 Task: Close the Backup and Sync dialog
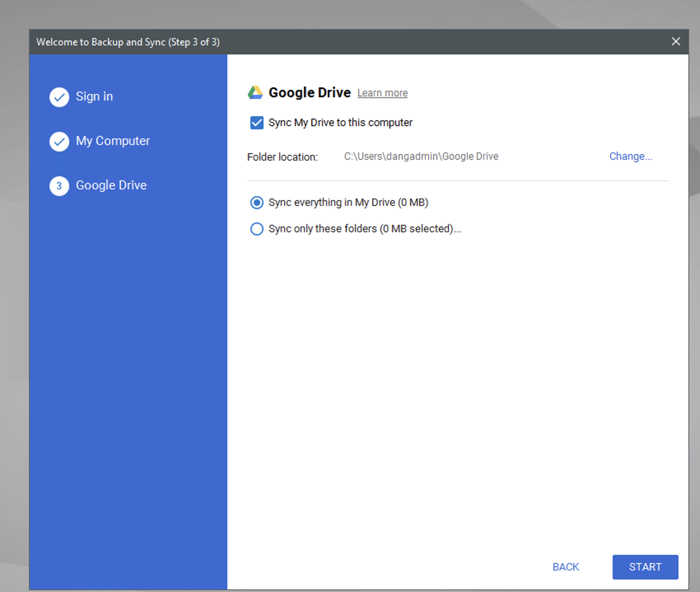click(x=676, y=42)
